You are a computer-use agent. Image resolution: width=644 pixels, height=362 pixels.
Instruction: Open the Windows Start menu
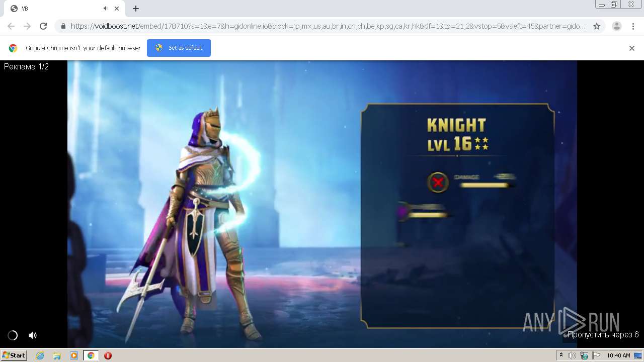click(x=14, y=355)
